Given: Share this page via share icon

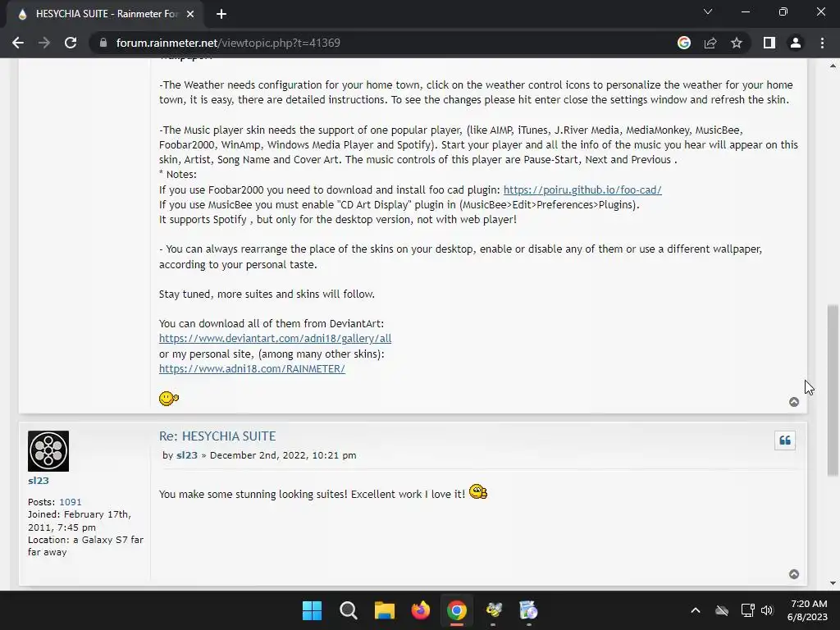Looking at the screenshot, I should click(710, 43).
